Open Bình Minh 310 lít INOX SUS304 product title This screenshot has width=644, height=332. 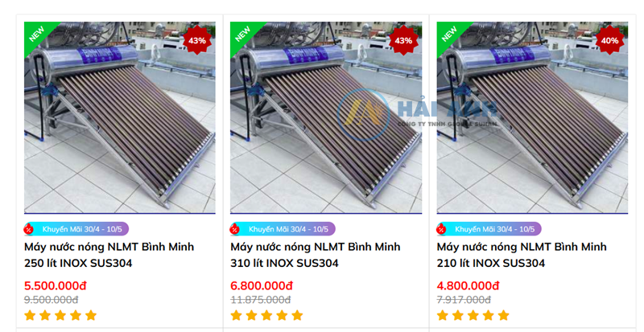pos(315,255)
